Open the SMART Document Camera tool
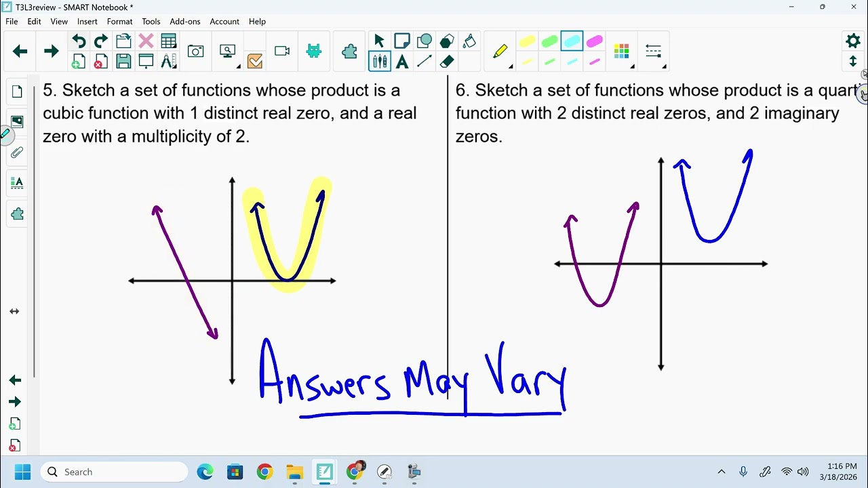This screenshot has width=868, height=488. 282,52
